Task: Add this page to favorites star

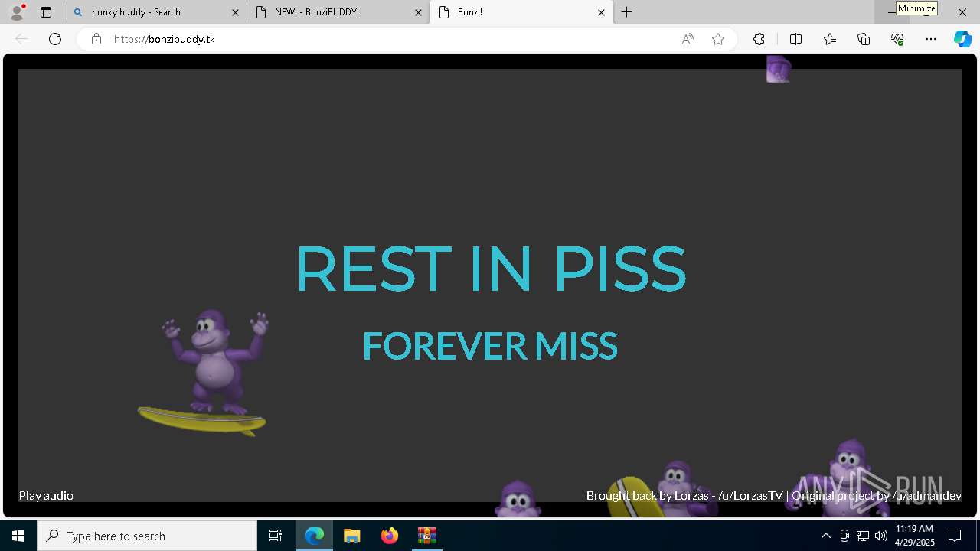Action: pos(718,39)
